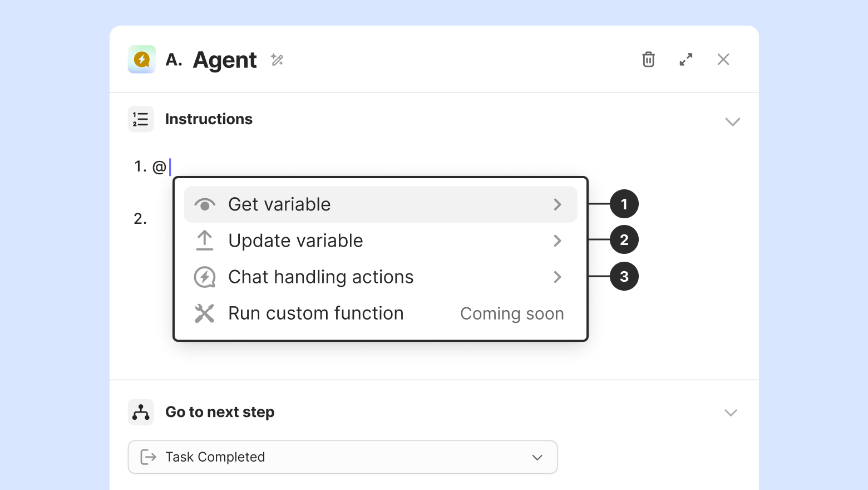Choose Update variable menu entry
868x490 pixels.
click(x=295, y=241)
